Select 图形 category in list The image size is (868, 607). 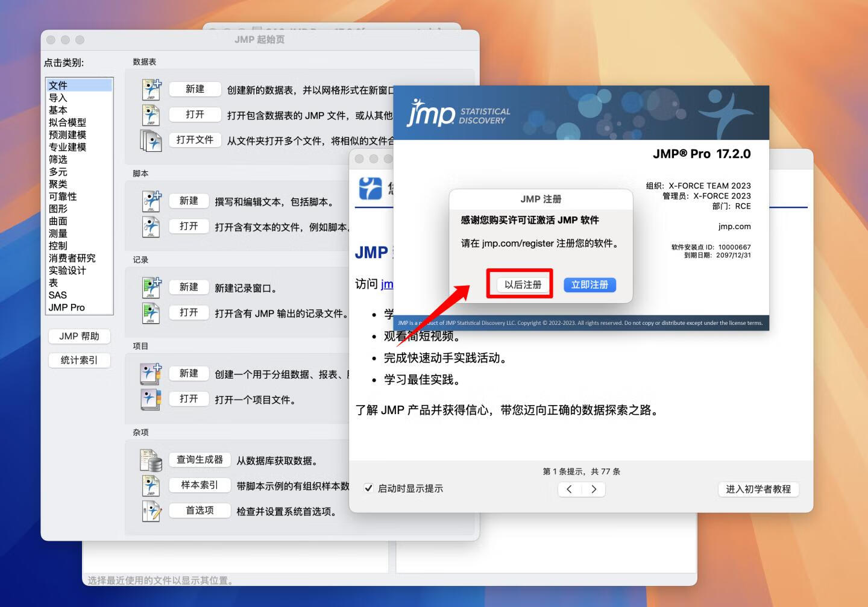pos(79,209)
